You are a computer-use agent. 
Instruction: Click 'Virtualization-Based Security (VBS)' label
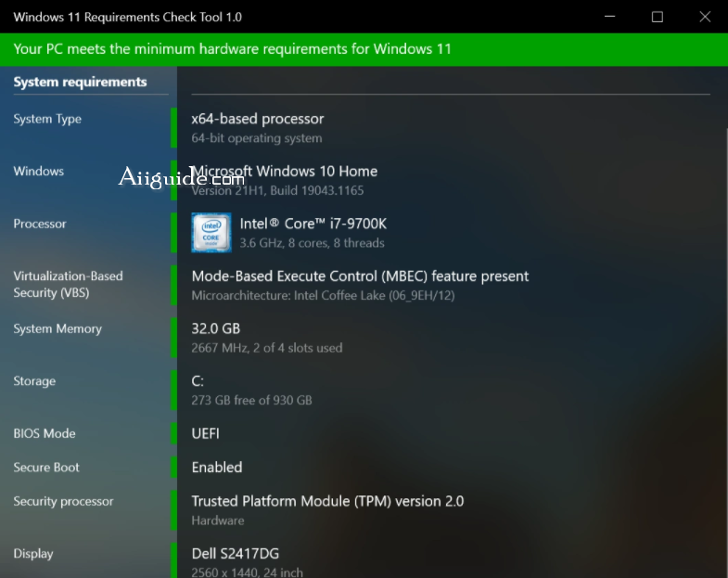coord(69,284)
